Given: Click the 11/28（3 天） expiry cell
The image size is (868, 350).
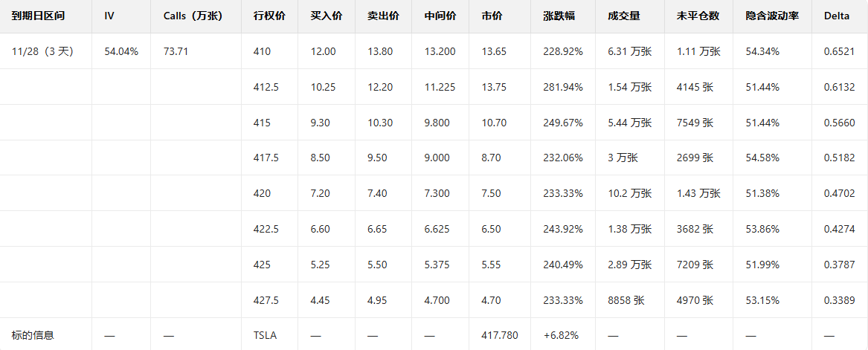Looking at the screenshot, I should pos(42,51).
